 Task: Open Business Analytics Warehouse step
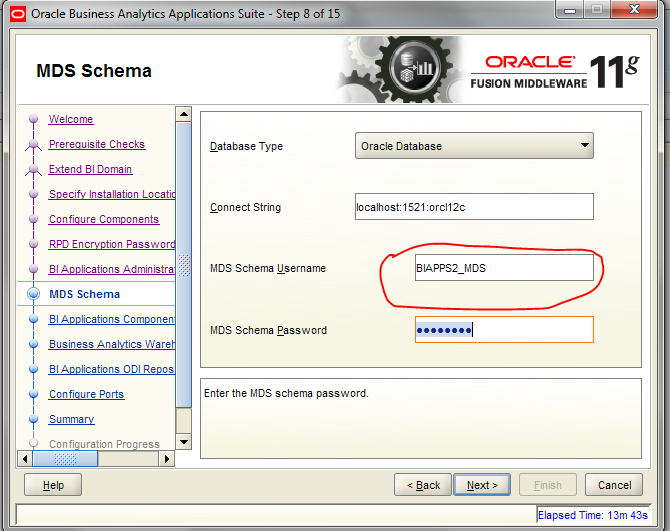[112, 344]
